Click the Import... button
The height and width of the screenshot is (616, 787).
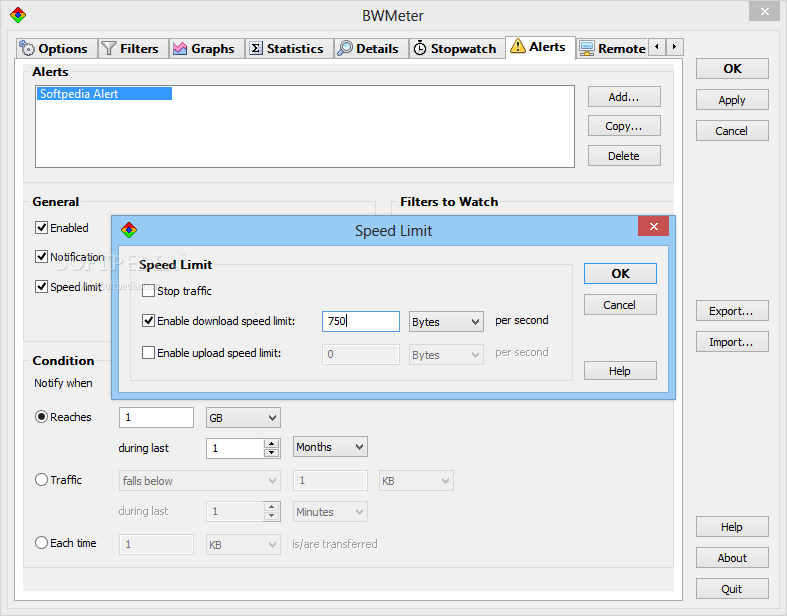coord(732,342)
